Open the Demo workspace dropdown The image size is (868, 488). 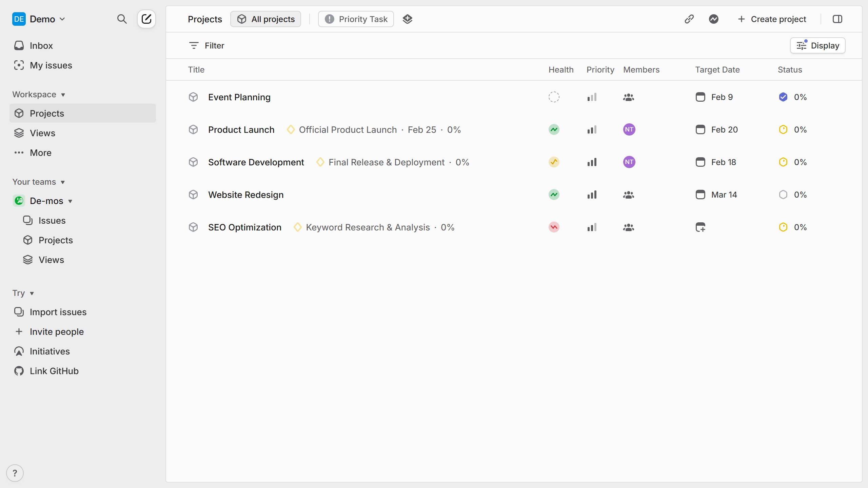(39, 19)
